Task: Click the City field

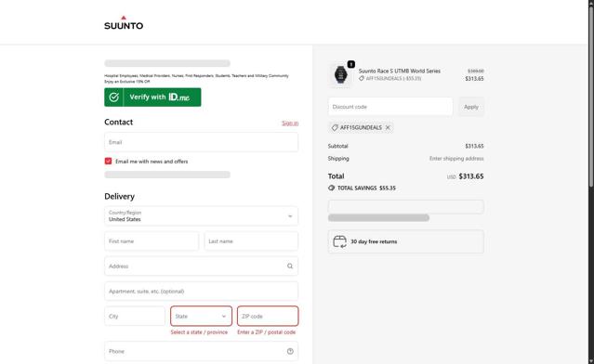Action: click(135, 316)
